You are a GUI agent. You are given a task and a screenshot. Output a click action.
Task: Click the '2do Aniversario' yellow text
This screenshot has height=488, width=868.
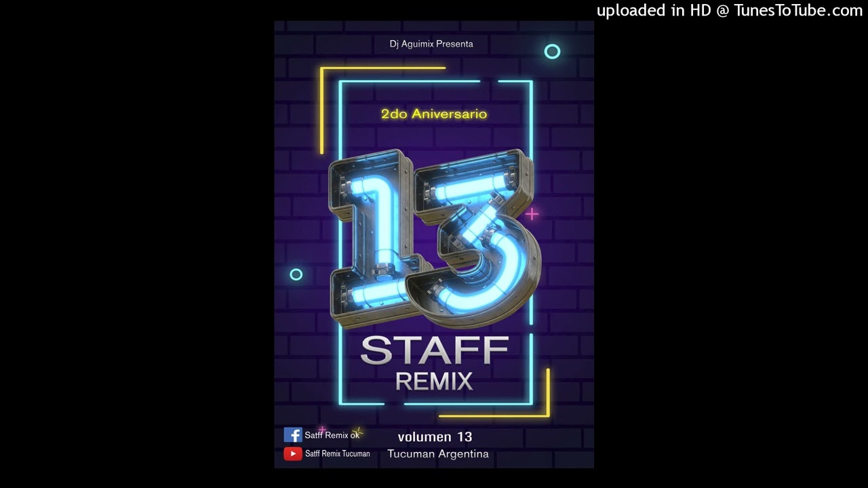point(434,114)
